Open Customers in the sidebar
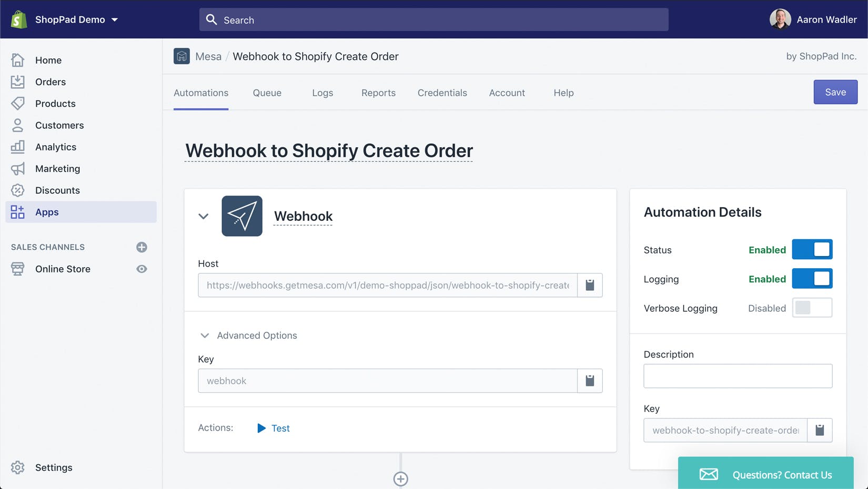Screen dimensions: 868x489 pyautogui.click(x=59, y=125)
